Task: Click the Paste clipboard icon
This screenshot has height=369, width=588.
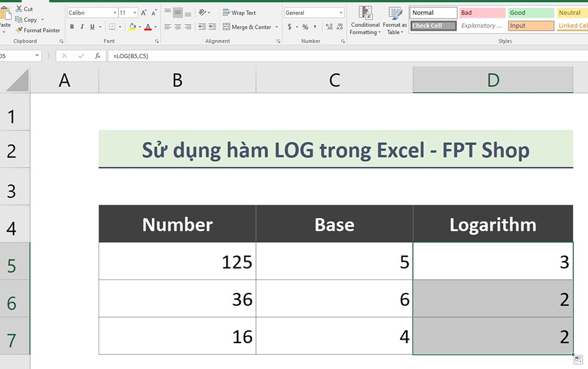Action: pos(5,13)
